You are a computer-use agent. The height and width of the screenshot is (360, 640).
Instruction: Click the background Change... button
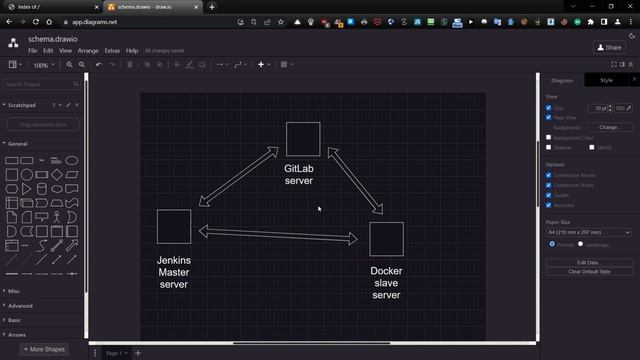[x=610, y=127]
